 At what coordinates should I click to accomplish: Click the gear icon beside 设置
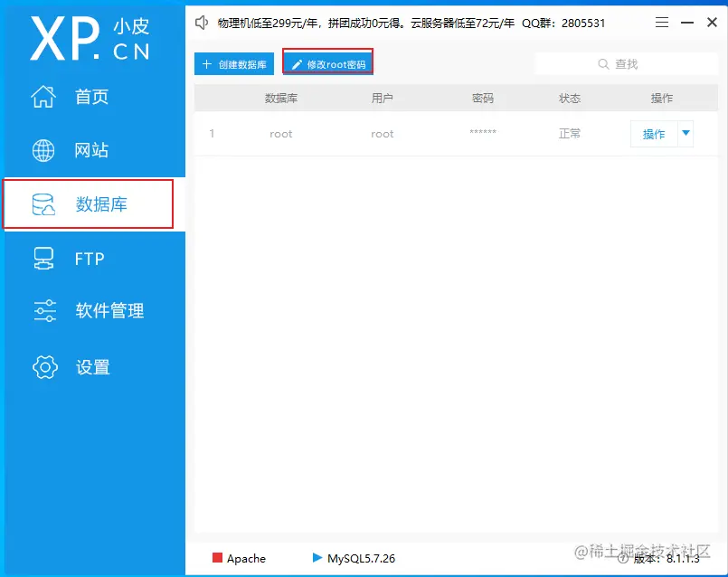tap(45, 367)
